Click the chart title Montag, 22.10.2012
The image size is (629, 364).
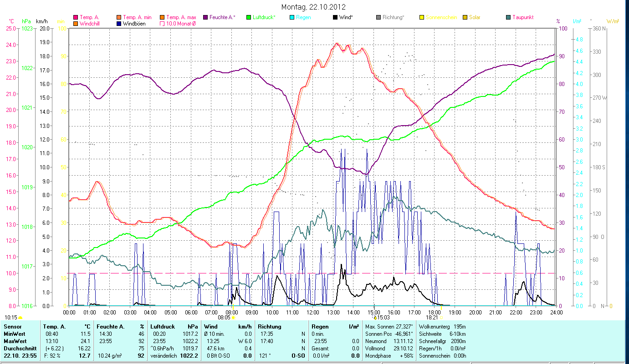[x=313, y=7]
